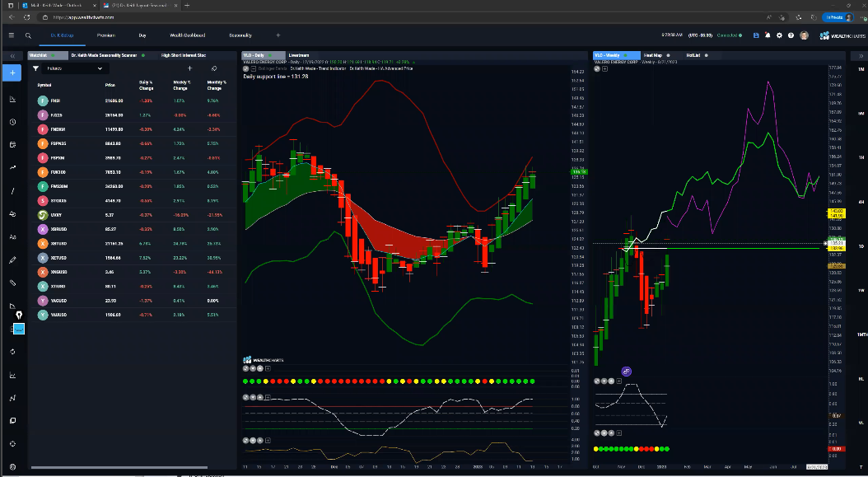Open the hamburger menu in the app header
This screenshot has height=477, width=868.
[11, 35]
